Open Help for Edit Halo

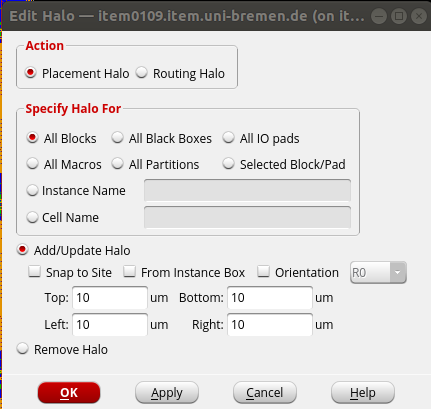(x=363, y=393)
